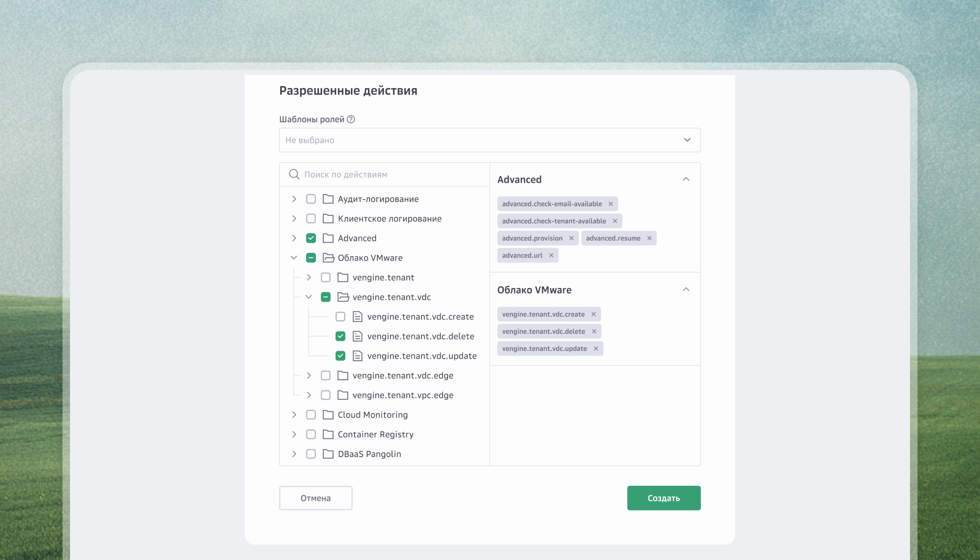
Task: Toggle the Облако VMware checkbox
Action: click(x=311, y=258)
